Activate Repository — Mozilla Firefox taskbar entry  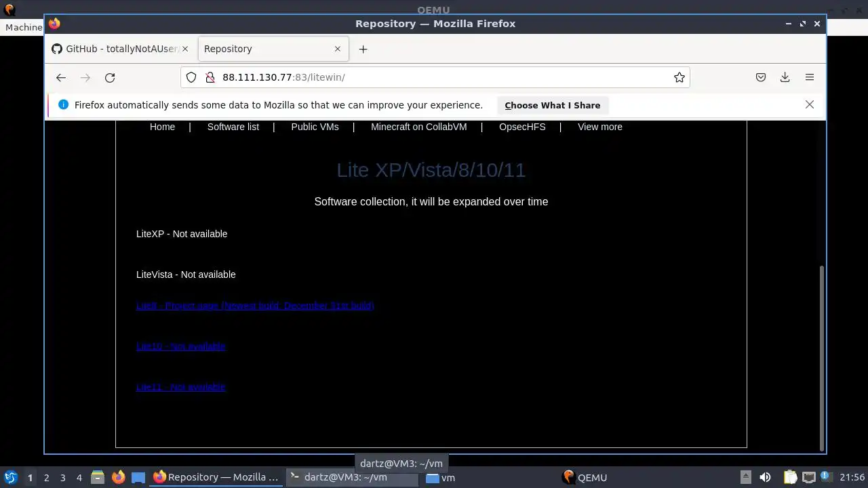click(x=216, y=477)
